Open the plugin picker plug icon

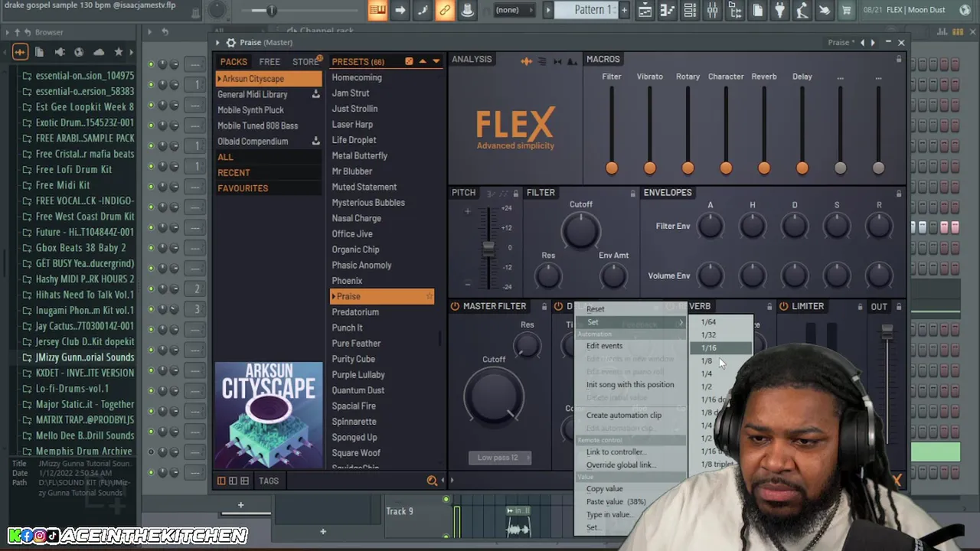click(x=779, y=10)
